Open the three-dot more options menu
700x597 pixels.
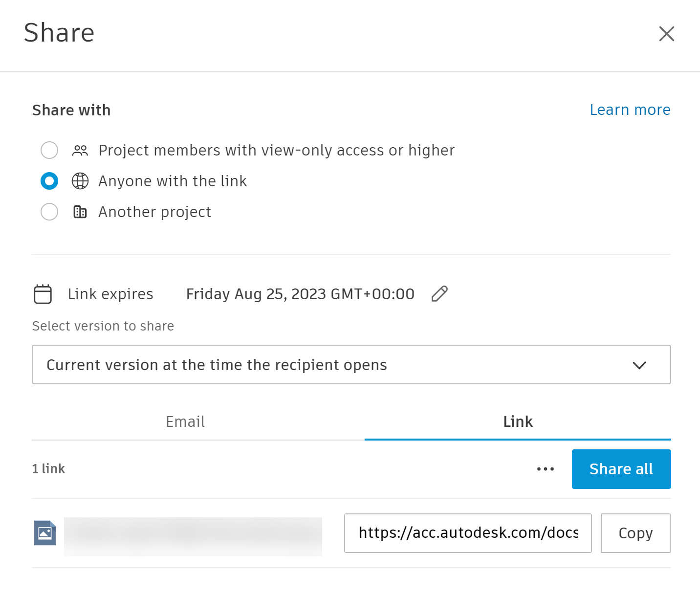coord(545,469)
